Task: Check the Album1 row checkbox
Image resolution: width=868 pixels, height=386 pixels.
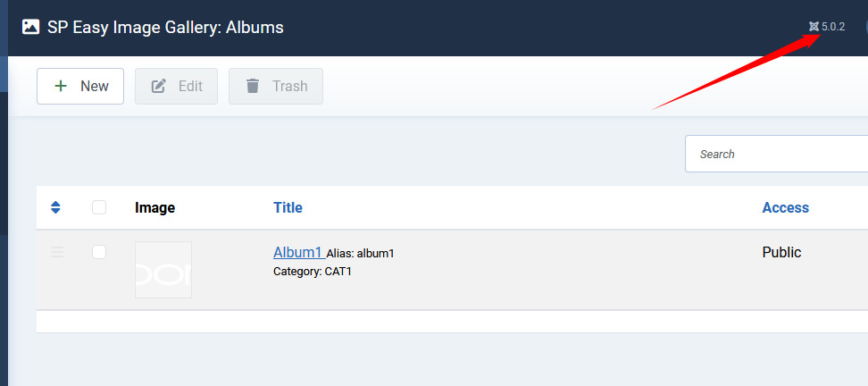Action: (x=99, y=252)
